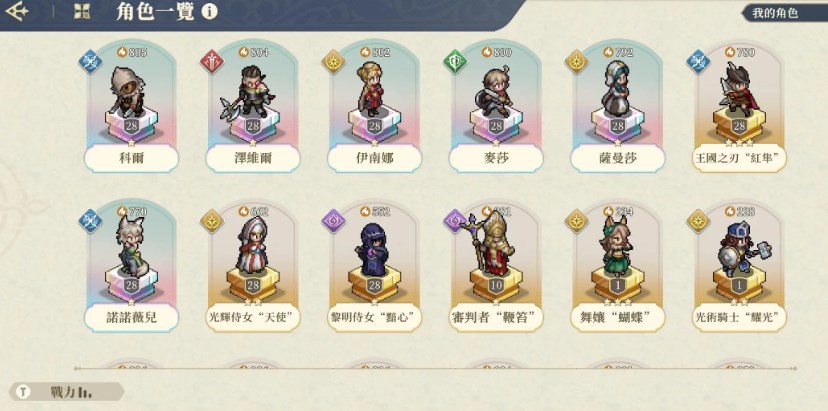Click the info icon beside 角色一覽

point(209,11)
